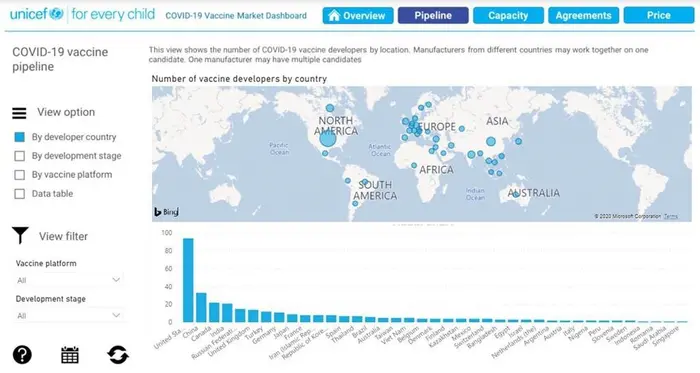The height and width of the screenshot is (373, 700).
Task: Click the View option hamburger icon
Action: [x=19, y=113]
